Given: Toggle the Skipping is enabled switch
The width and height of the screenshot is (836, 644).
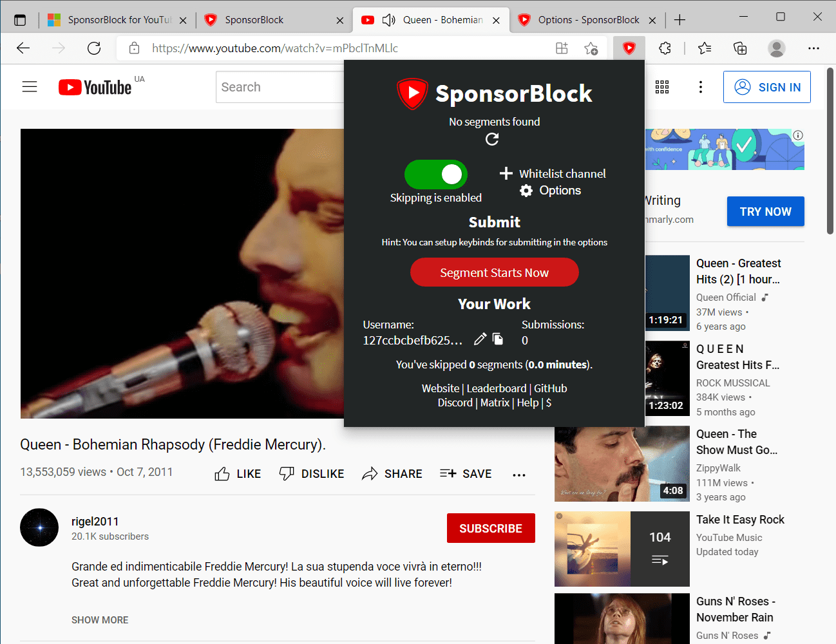Looking at the screenshot, I should pos(435,174).
